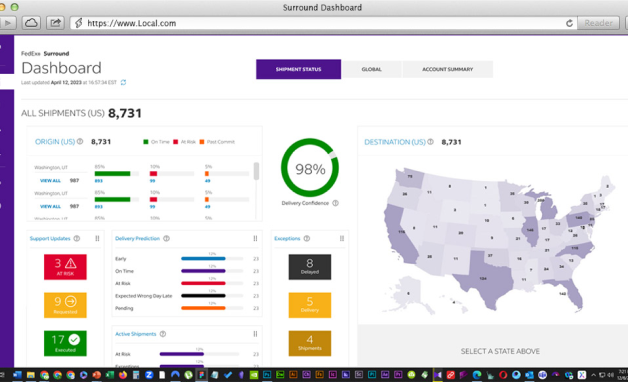Open Opera browser from the taskbar
This screenshot has width=628, height=382.
[x=503, y=375]
